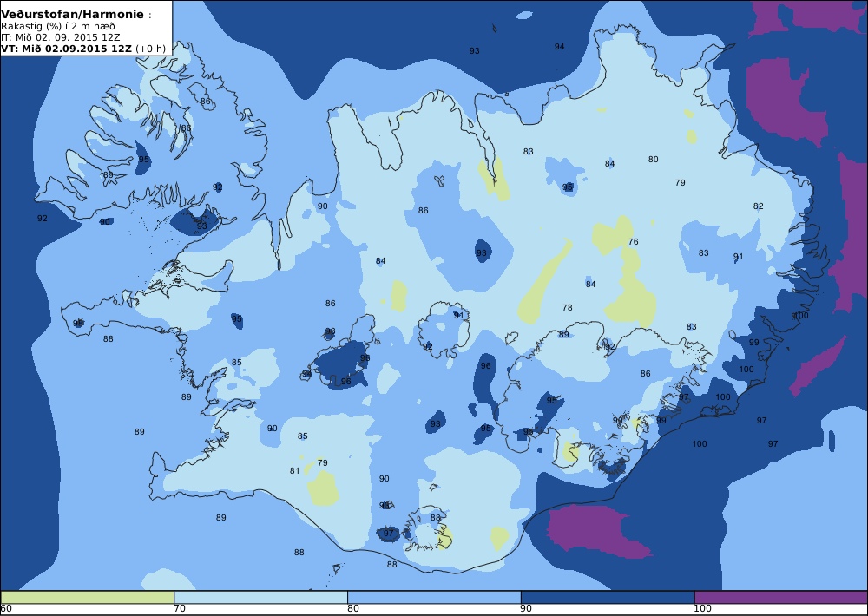Image resolution: width=868 pixels, height=616 pixels.
Task: Click the medium blue 80–90 legend band
Action: click(x=434, y=597)
